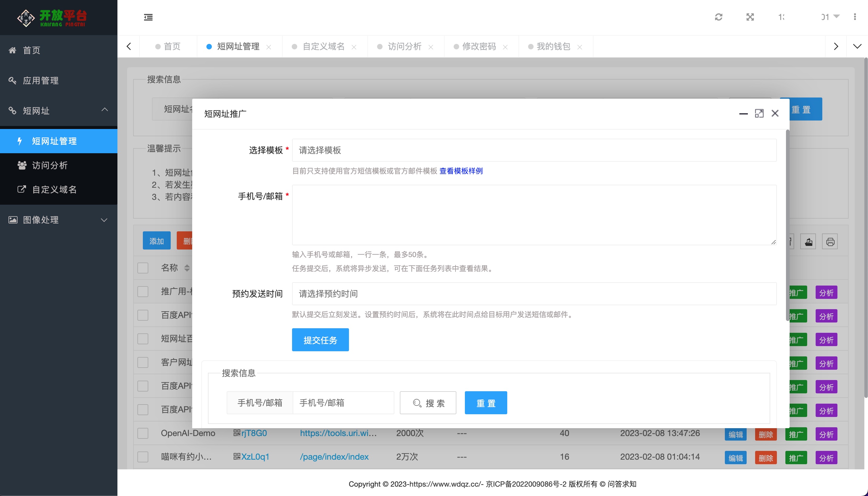
Task: Click the 预约发送时间 time input field
Action: pos(534,294)
